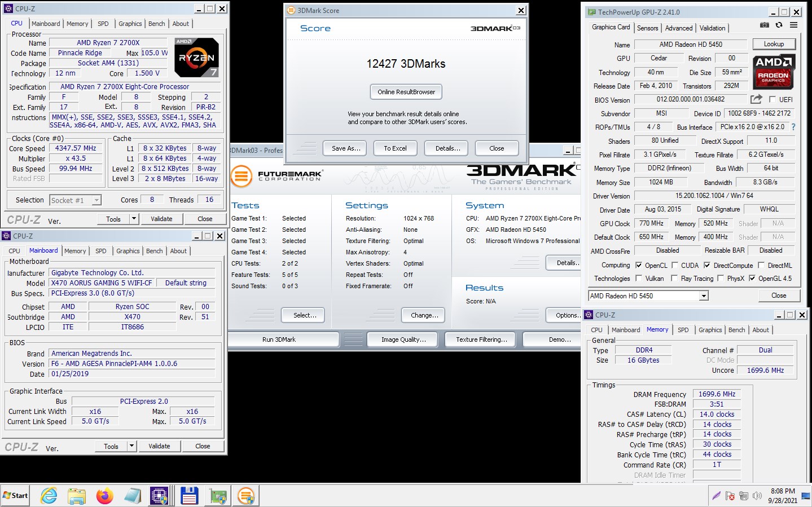Click the purple feather tray icon
The height and width of the screenshot is (507, 812).
(x=716, y=496)
